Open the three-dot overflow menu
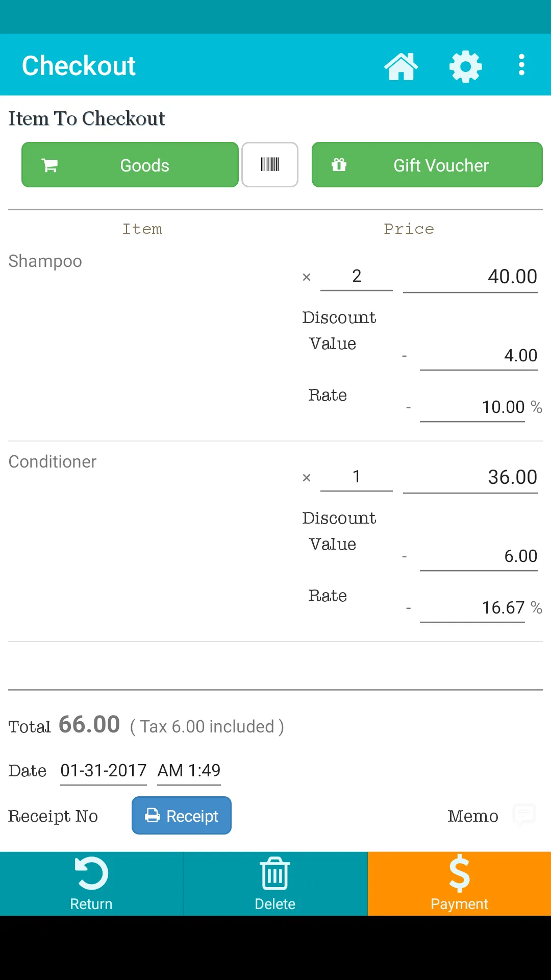551x980 pixels. (521, 65)
